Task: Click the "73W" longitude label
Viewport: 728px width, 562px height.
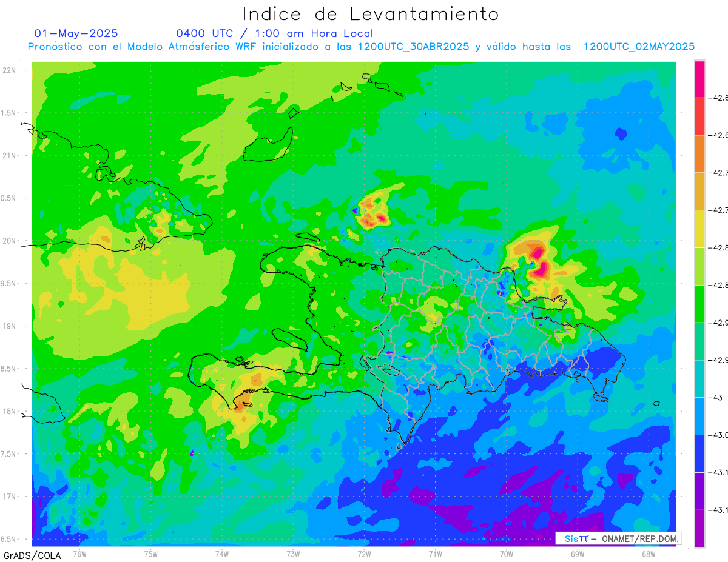Action: [x=293, y=554]
